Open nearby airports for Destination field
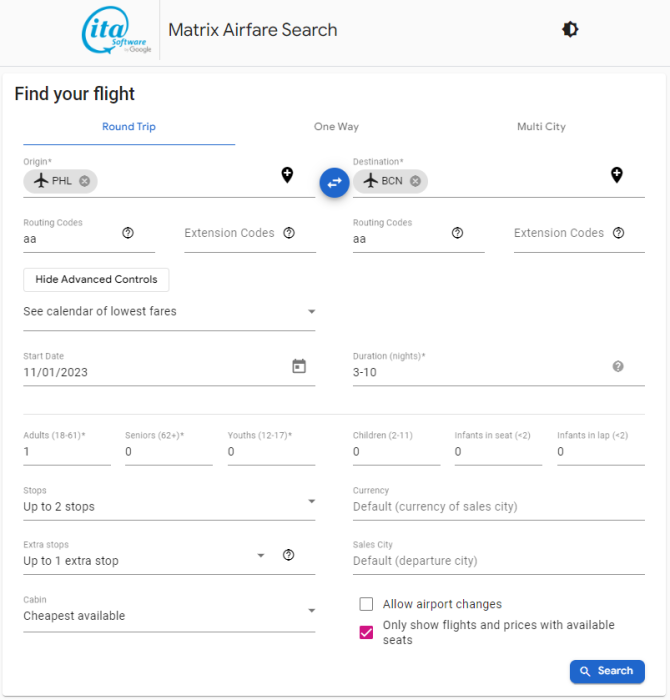 click(x=617, y=175)
